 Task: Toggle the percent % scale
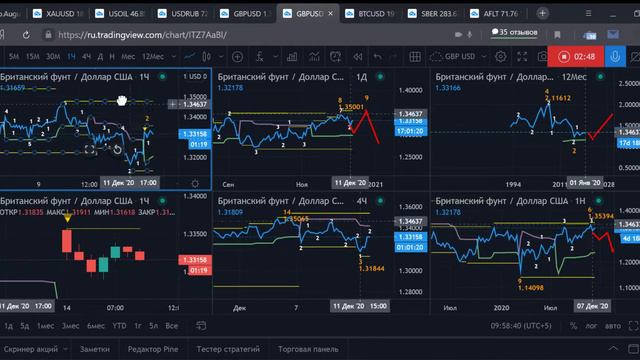click(573, 326)
